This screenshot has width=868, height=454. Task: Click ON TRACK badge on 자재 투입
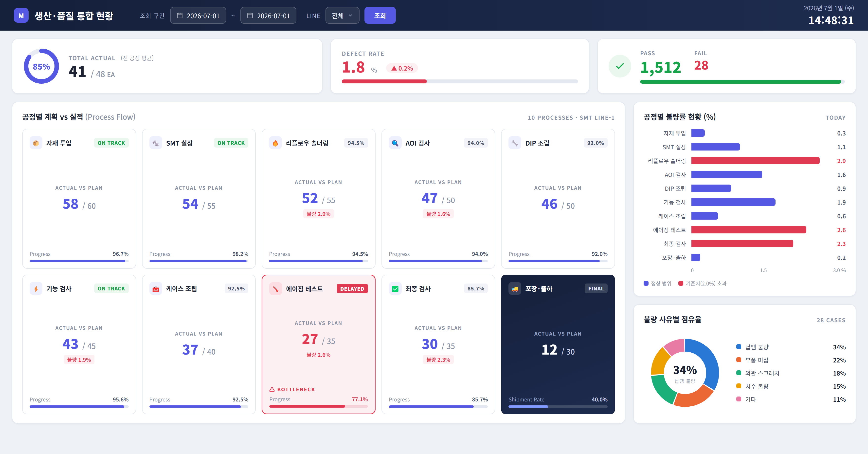point(111,143)
